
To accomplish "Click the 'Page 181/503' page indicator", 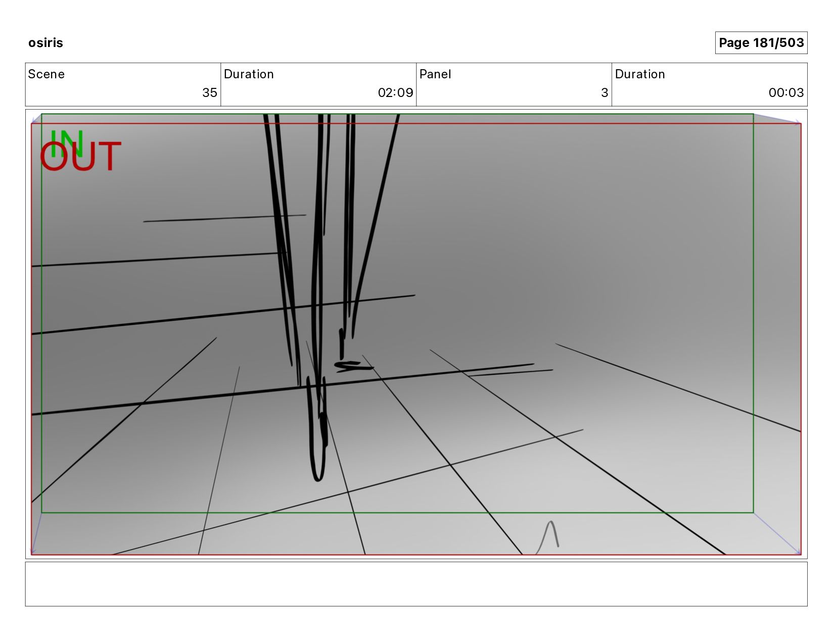I will click(x=761, y=43).
